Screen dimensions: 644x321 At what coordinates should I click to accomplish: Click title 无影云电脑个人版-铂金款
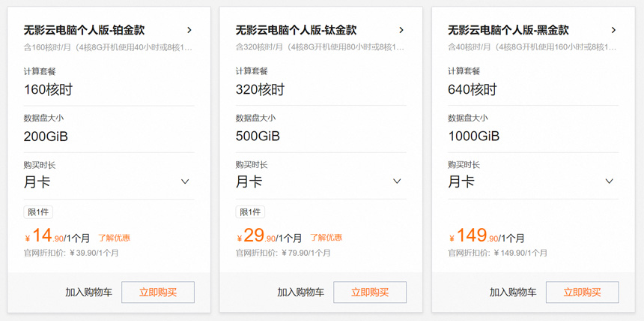[84, 30]
